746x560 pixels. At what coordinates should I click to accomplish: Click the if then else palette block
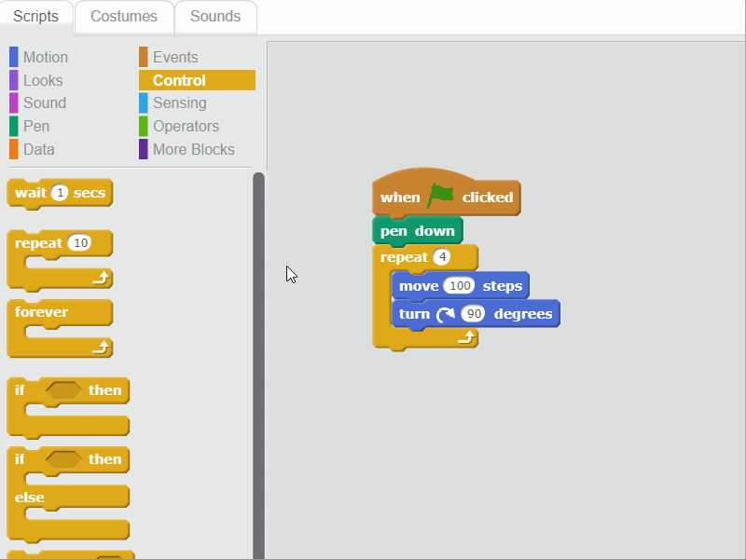coord(68,495)
